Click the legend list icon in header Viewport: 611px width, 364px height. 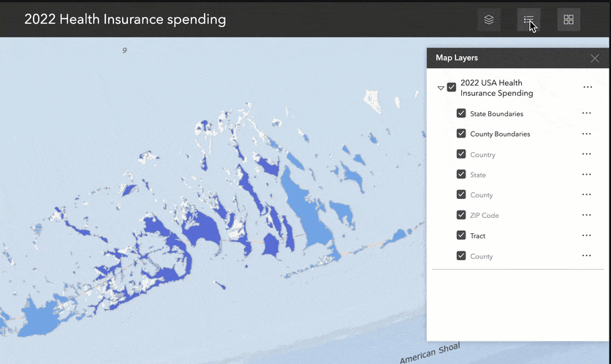529,20
